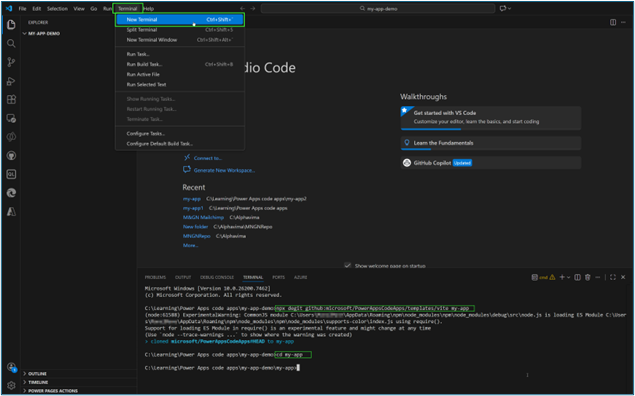Click the VS Code logo in title bar

(x=9, y=9)
